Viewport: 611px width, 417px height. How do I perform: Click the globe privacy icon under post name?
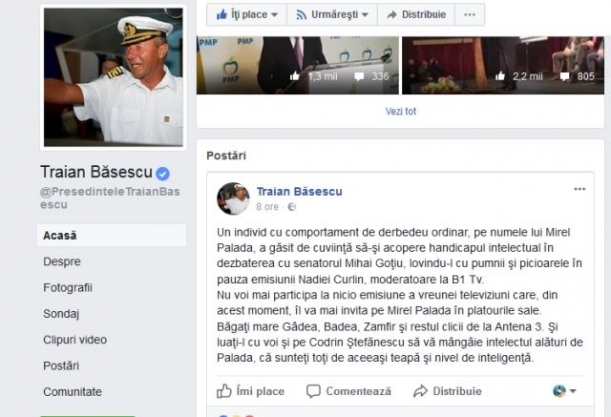[291, 207]
